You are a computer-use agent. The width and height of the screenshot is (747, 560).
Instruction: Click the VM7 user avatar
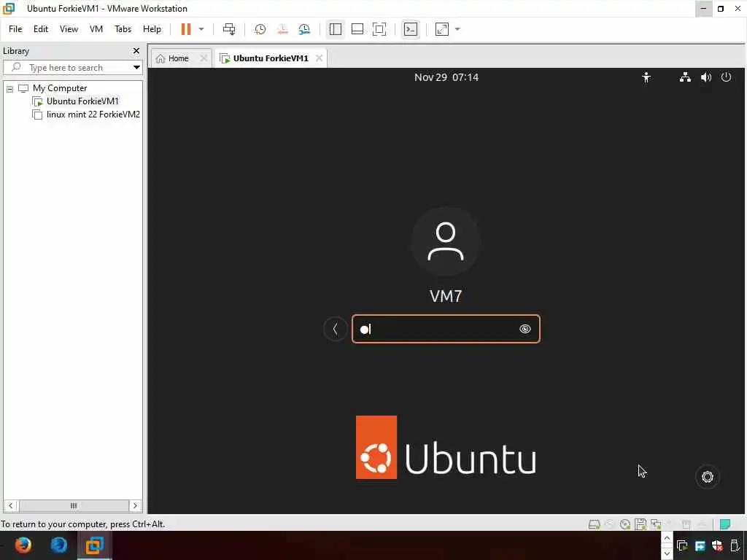point(446,241)
